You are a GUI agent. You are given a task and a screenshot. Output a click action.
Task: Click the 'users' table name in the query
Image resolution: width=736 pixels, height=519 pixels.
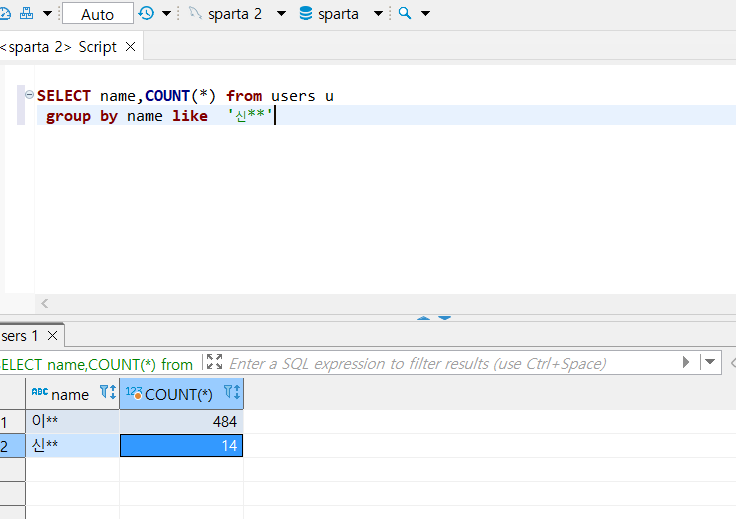[293, 96]
